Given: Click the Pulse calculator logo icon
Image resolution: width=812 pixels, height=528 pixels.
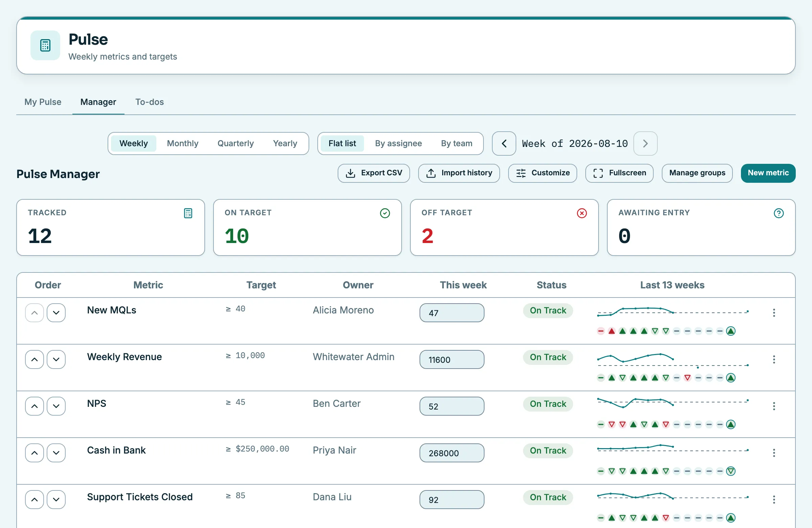Looking at the screenshot, I should (45, 45).
